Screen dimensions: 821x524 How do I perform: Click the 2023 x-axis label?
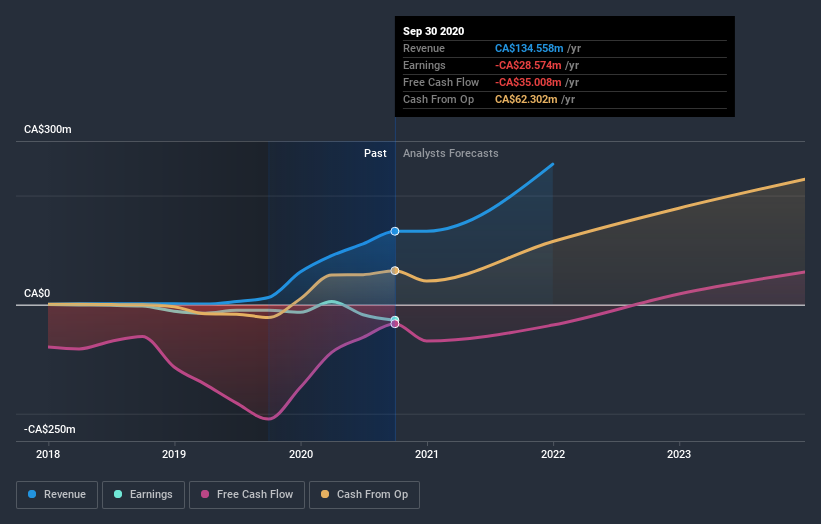point(679,454)
